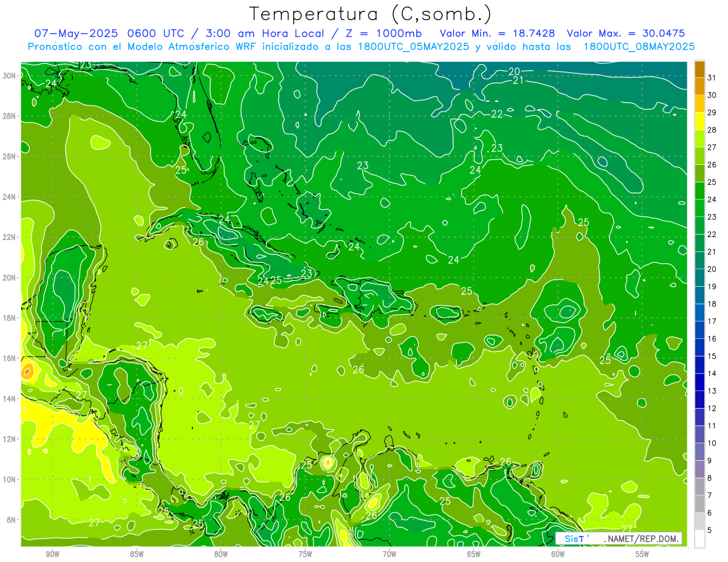728x562 pixels.
Task: Click the colorbar label '29'
Action: pyautogui.click(x=712, y=112)
